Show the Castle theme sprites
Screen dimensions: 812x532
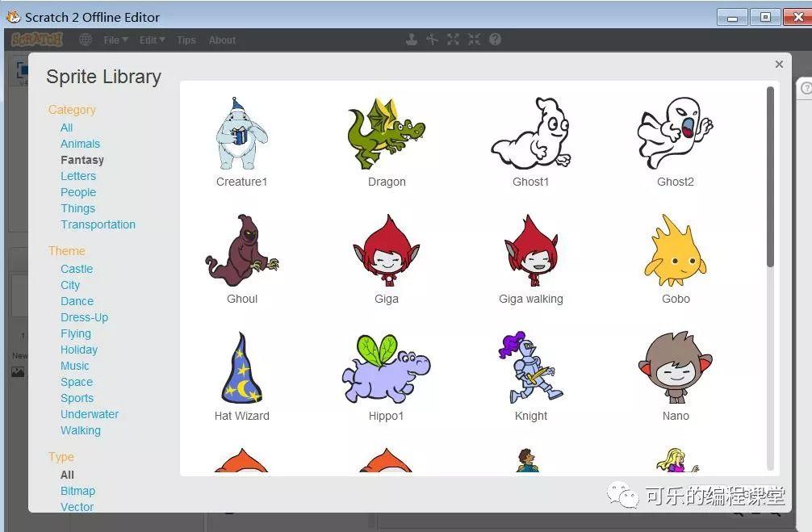point(77,269)
